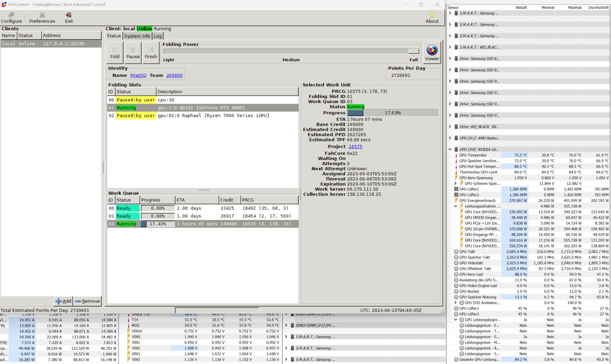Switch to the System Info tab
The width and height of the screenshot is (611, 364).
pos(137,36)
